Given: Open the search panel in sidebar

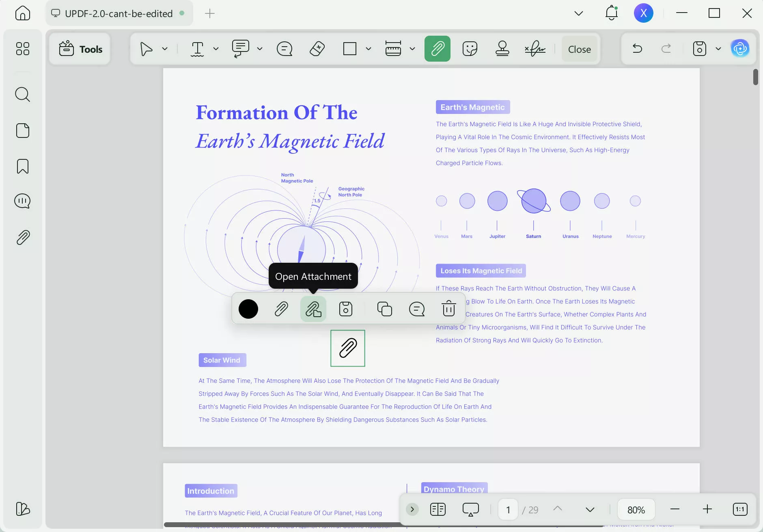Looking at the screenshot, I should (x=23, y=94).
